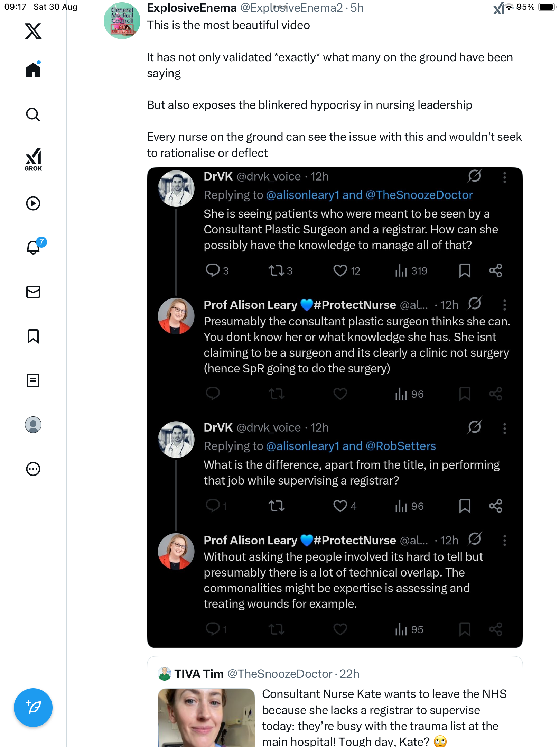Open Notifications bell with 7 badge
This screenshot has width=560, height=747.
(x=34, y=247)
